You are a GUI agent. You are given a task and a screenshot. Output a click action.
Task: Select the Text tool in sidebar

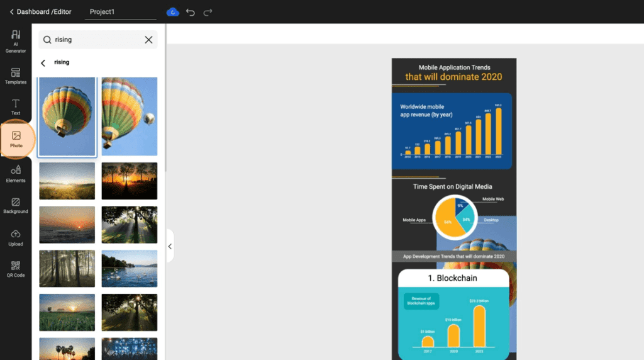pos(16,107)
